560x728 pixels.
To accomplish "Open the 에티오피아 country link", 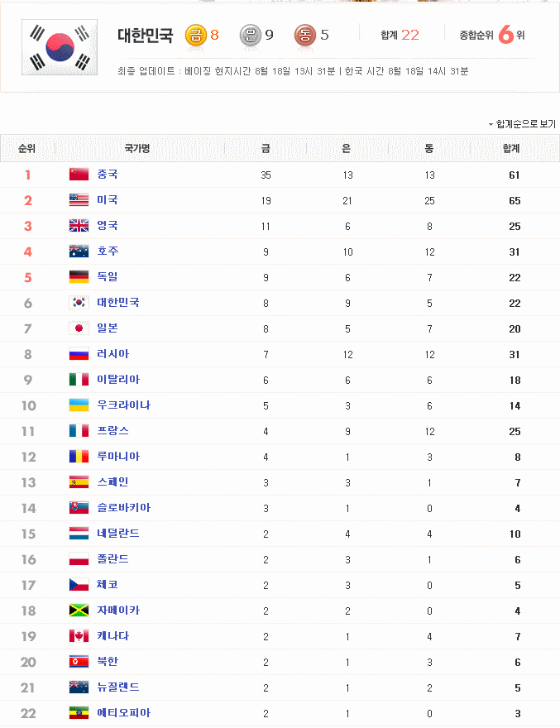I will [x=123, y=712].
